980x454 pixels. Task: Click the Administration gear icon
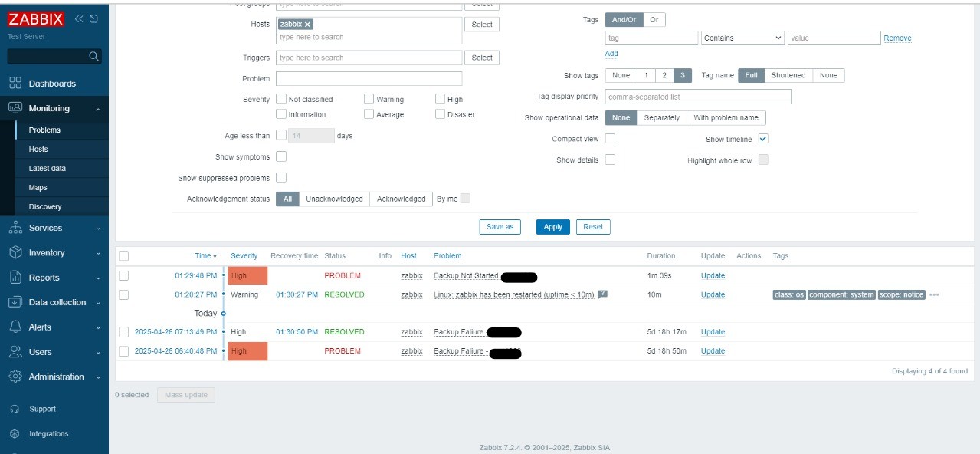point(15,377)
